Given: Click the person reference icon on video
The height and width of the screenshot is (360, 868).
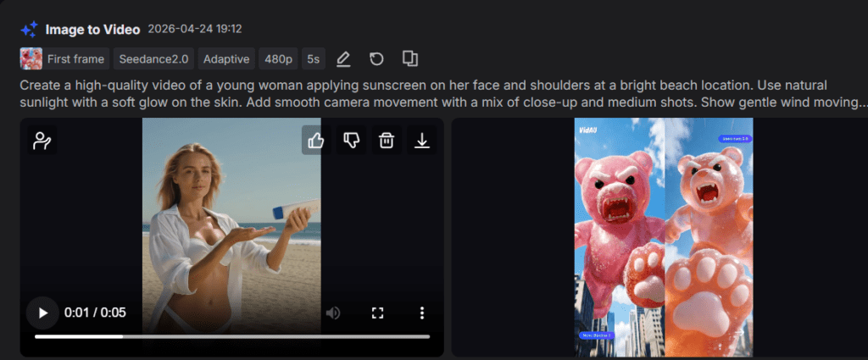Looking at the screenshot, I should [42, 141].
